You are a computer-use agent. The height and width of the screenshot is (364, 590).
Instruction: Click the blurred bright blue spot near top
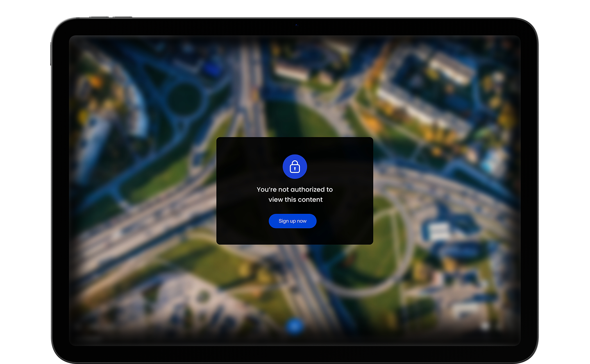point(212,68)
